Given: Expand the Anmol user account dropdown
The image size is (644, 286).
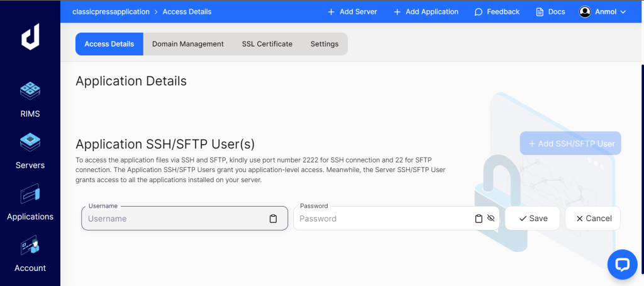Looking at the screenshot, I should pyautogui.click(x=602, y=11).
